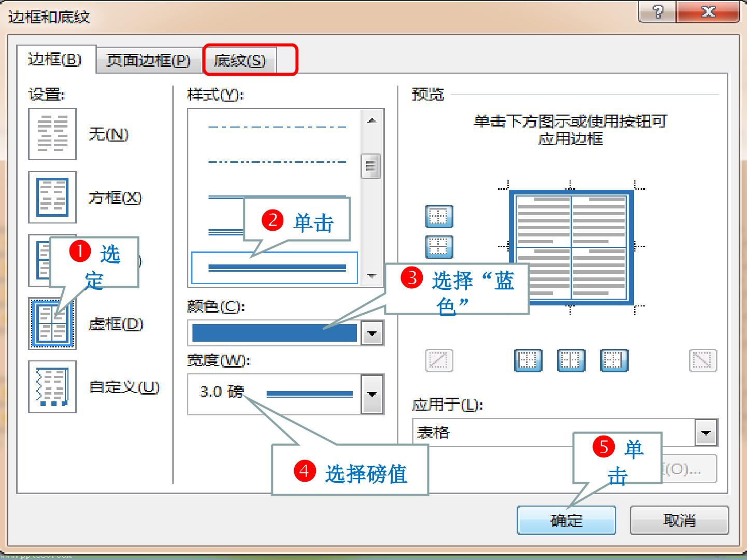Click the 虚框(D) label text
This screenshot has width=747, height=560.
116,324
